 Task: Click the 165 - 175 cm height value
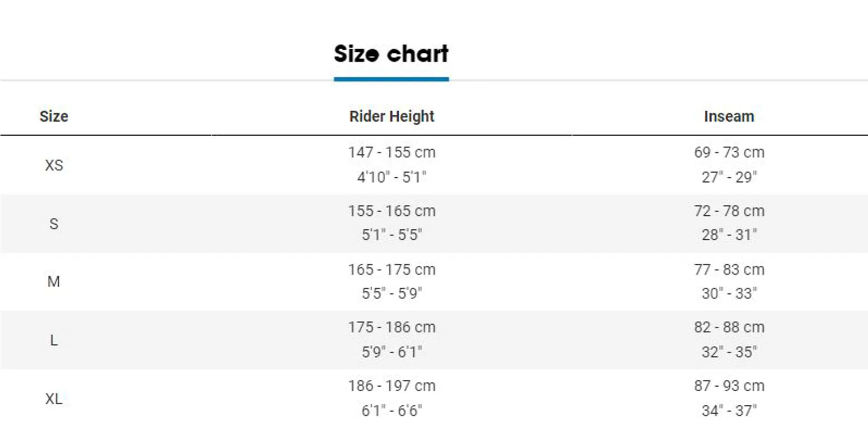click(x=392, y=270)
